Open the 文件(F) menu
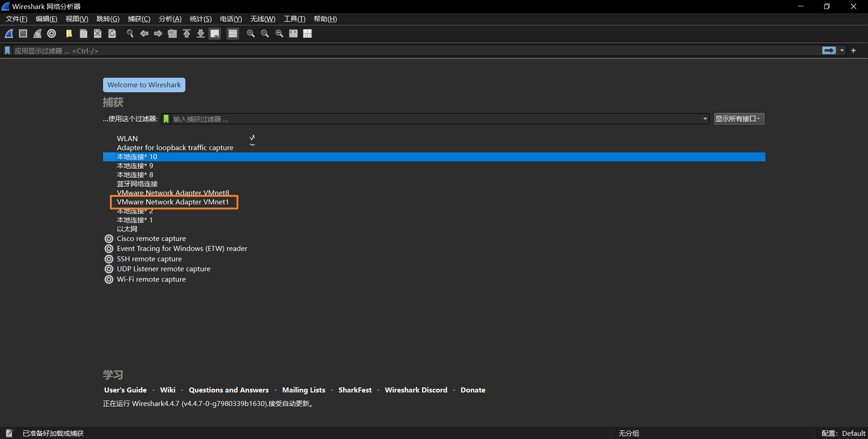The image size is (868, 439). click(x=17, y=19)
